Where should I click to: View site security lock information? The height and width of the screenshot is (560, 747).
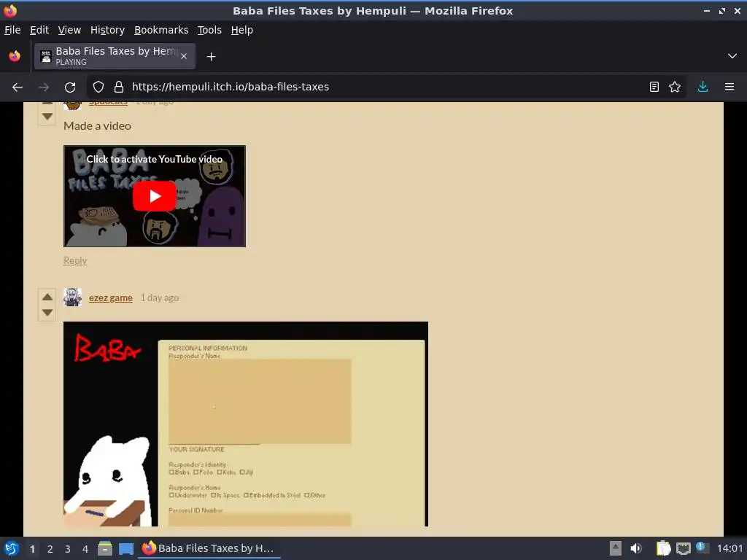click(x=119, y=87)
